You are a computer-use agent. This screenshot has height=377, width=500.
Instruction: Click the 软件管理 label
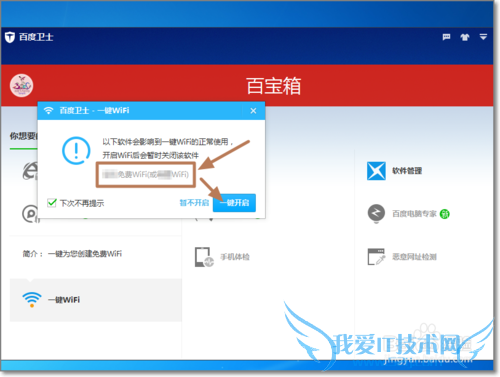click(407, 171)
